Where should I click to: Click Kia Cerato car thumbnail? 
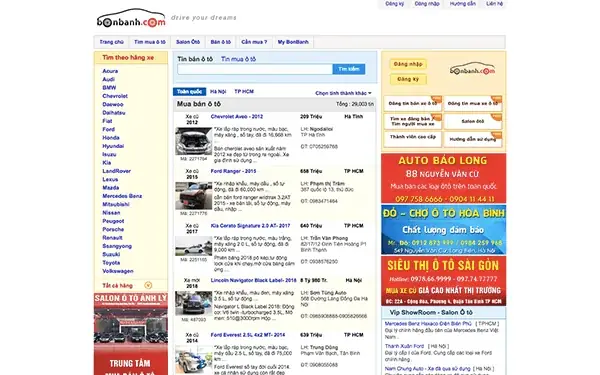194,246
